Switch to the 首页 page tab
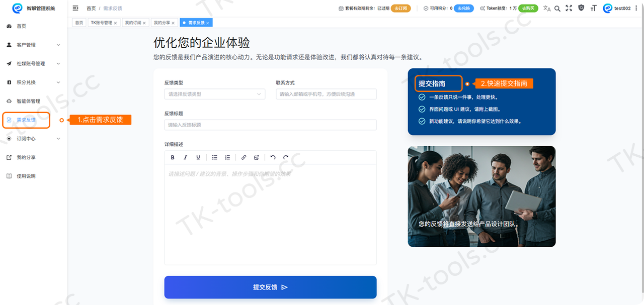The height and width of the screenshot is (305, 644). [79, 23]
